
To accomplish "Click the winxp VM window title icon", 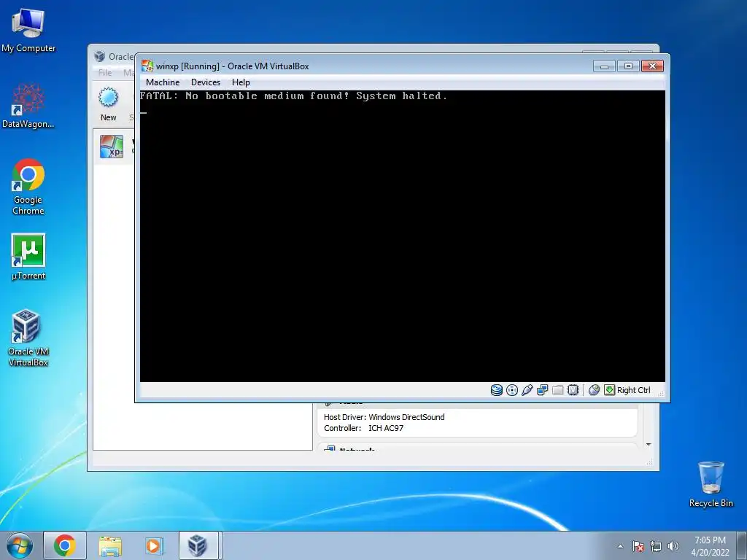I will pyautogui.click(x=147, y=66).
